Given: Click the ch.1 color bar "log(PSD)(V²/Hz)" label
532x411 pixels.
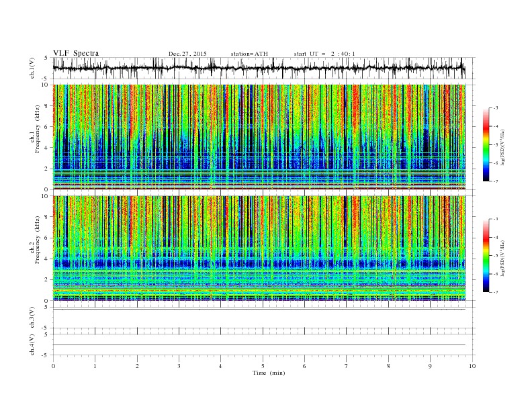Looking at the screenshot, I should coord(503,147).
